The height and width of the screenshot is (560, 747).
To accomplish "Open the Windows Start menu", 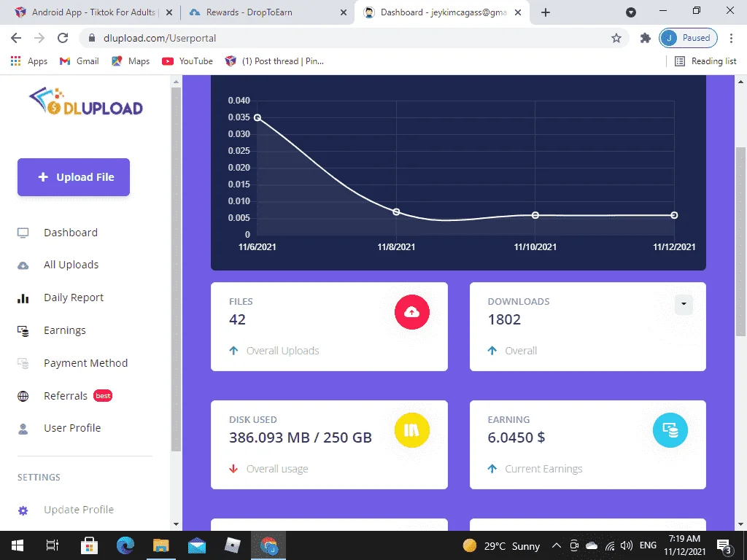I will click(x=18, y=545).
